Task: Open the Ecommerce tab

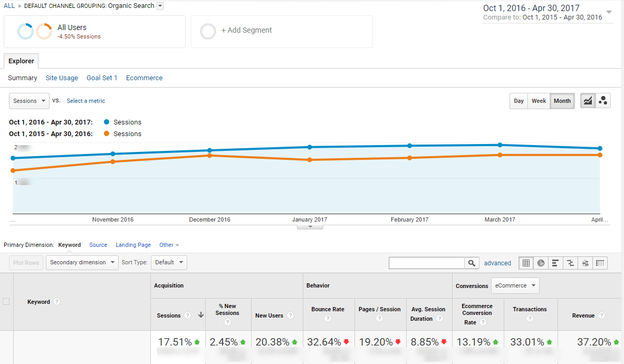Action: click(x=144, y=78)
